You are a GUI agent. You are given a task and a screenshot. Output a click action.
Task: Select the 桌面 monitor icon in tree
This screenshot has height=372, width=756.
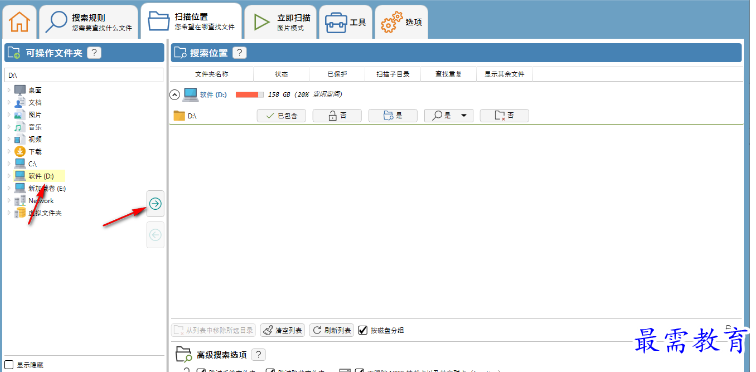point(20,90)
